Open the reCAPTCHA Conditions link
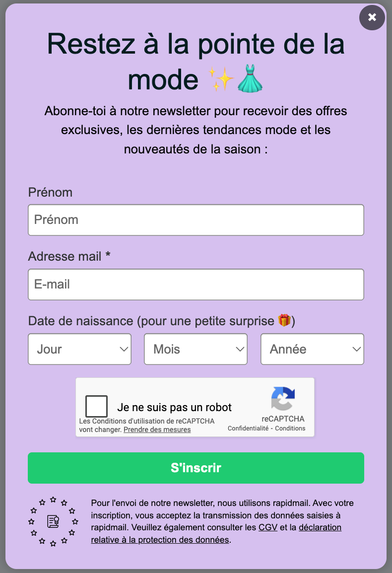The height and width of the screenshot is (573, 392). (x=290, y=429)
